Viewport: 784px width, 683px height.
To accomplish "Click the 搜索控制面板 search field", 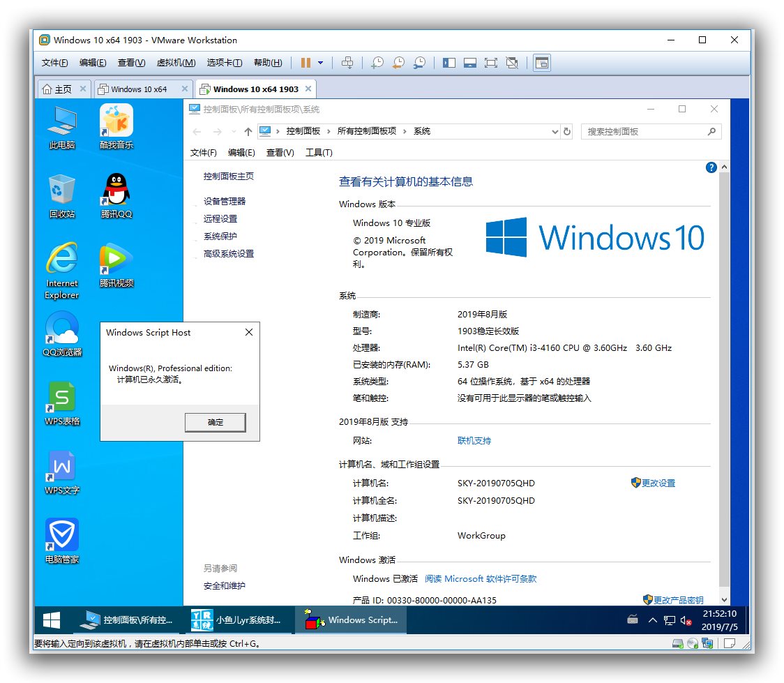I will coord(651,131).
